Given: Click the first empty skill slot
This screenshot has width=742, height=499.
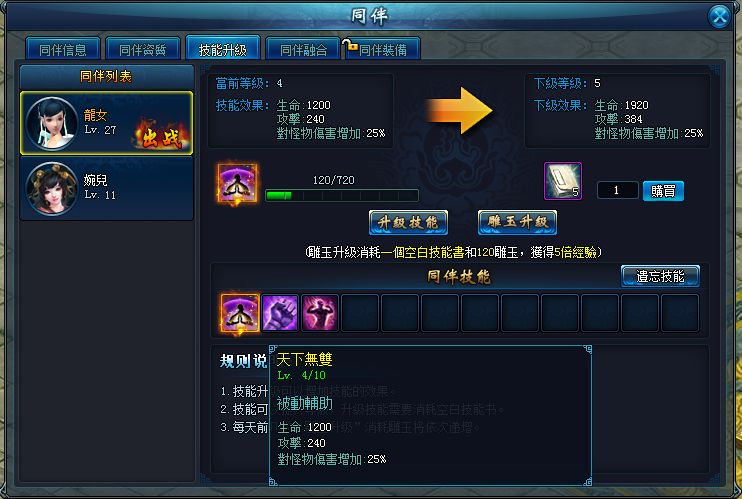Looking at the screenshot, I should 360,313.
